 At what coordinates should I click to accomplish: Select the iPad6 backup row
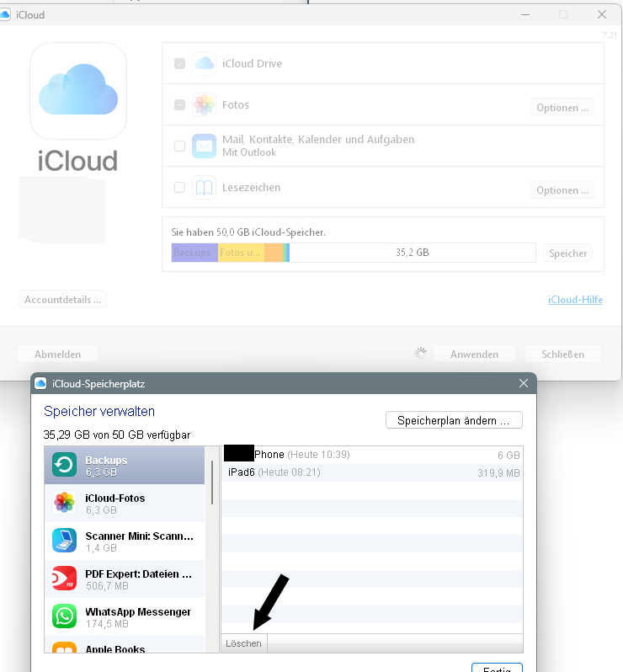372,472
